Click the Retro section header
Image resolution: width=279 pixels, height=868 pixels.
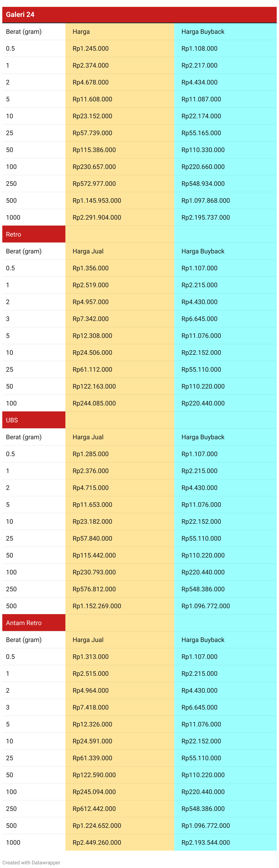pyautogui.click(x=13, y=234)
